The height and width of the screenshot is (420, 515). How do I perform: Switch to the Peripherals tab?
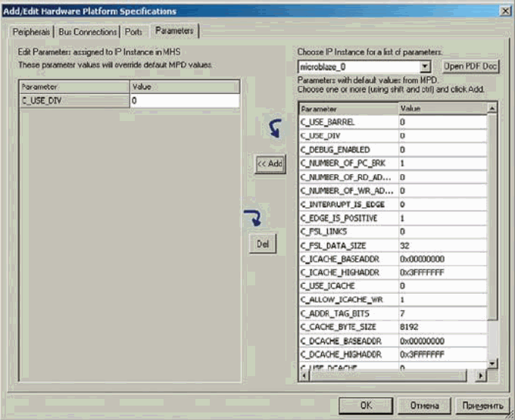[x=31, y=32]
